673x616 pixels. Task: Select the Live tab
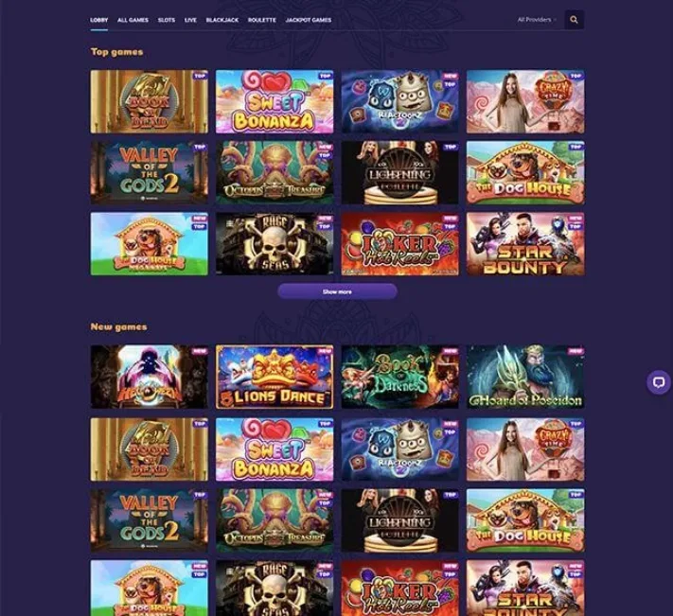tap(190, 20)
